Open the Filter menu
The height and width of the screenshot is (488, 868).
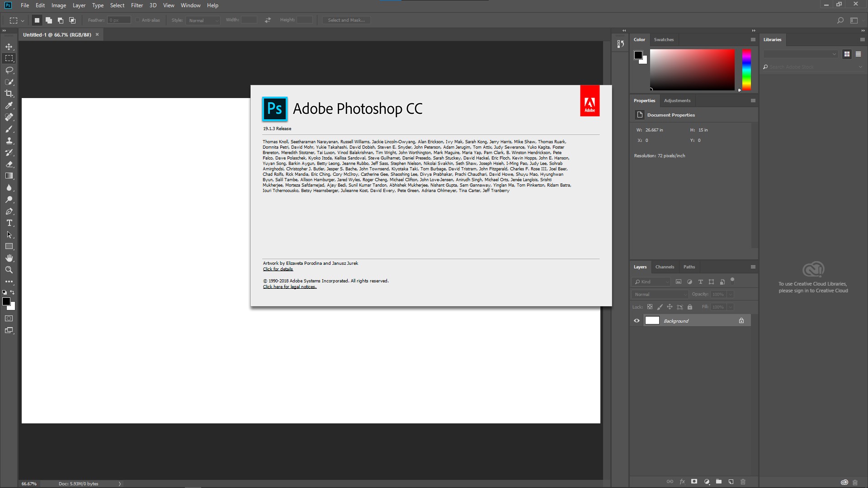pyautogui.click(x=137, y=5)
